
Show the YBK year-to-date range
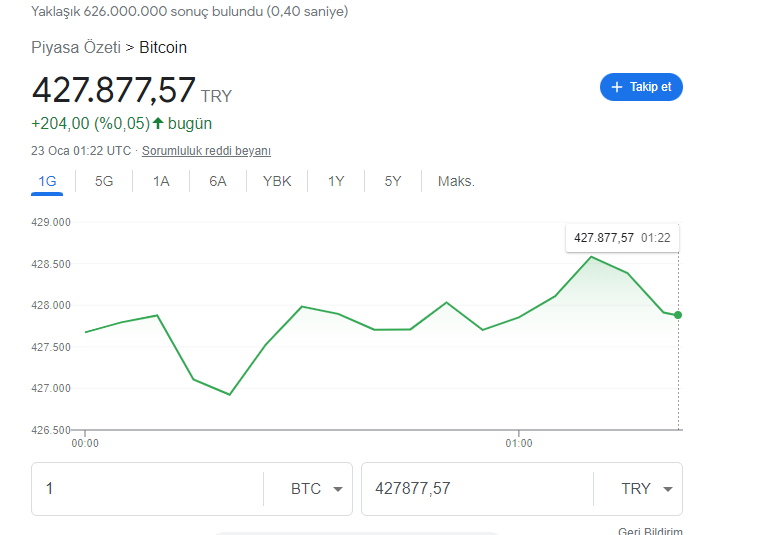tap(277, 181)
